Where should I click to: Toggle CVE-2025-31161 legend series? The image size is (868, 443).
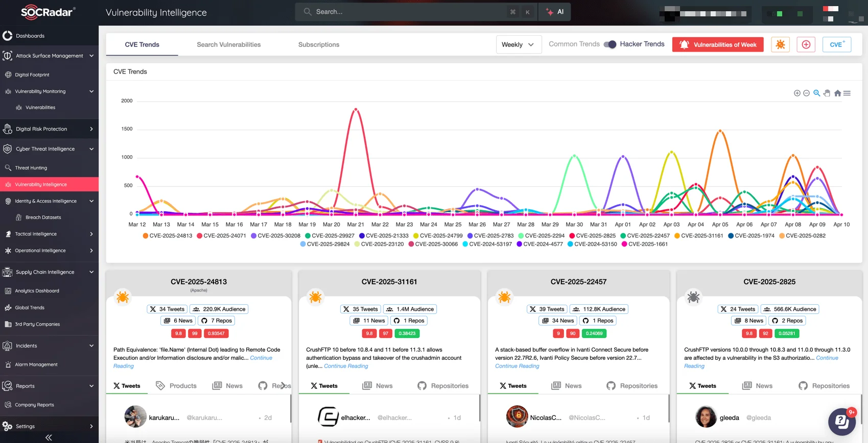tap(699, 236)
